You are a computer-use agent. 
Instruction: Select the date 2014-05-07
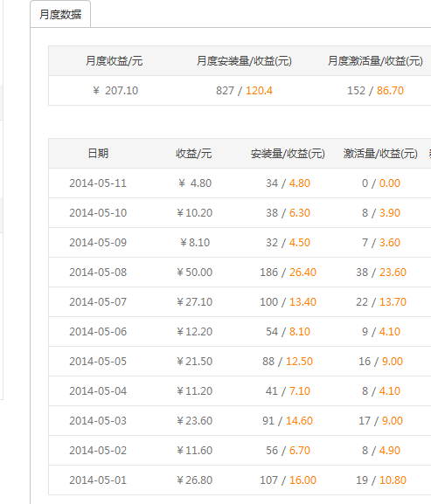pos(98,302)
